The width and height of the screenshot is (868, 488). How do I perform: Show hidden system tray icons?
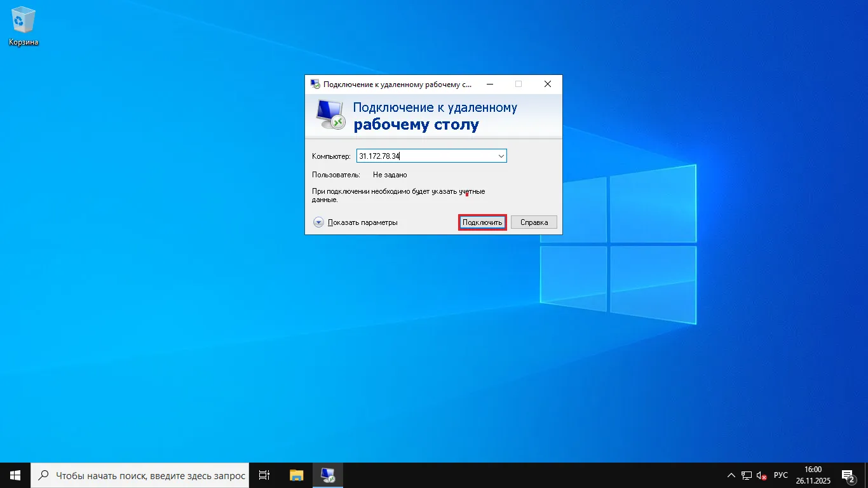(x=731, y=475)
